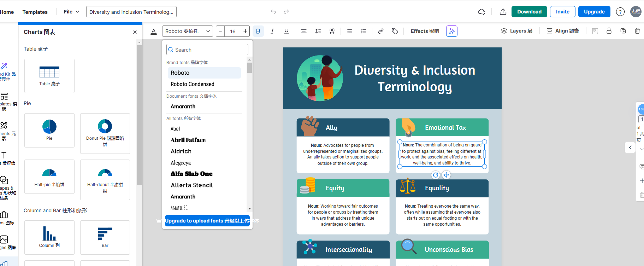Insert a Half-donut chart
Screen dimensions: 644x266
105,180
